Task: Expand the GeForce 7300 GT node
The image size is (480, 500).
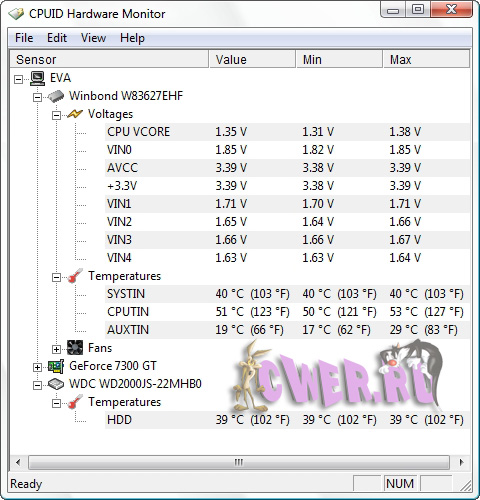Action: (x=37, y=367)
